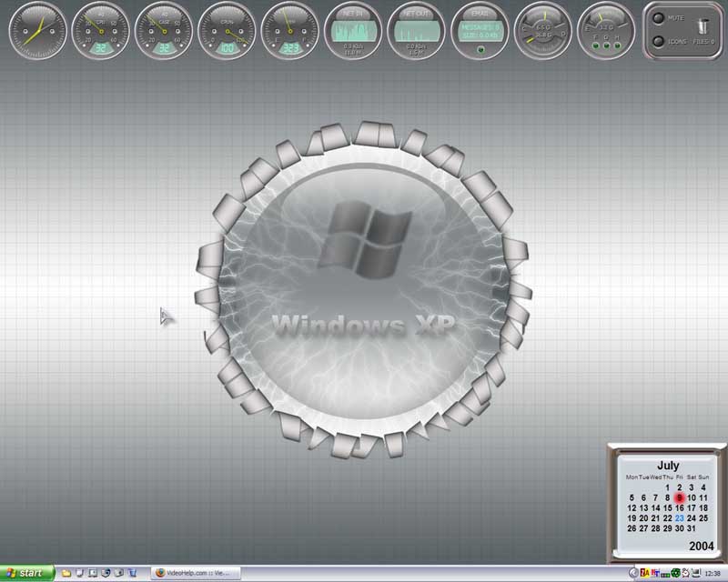The image size is (728, 582).
Task: Click the E drive space gauge
Action: click(x=606, y=31)
